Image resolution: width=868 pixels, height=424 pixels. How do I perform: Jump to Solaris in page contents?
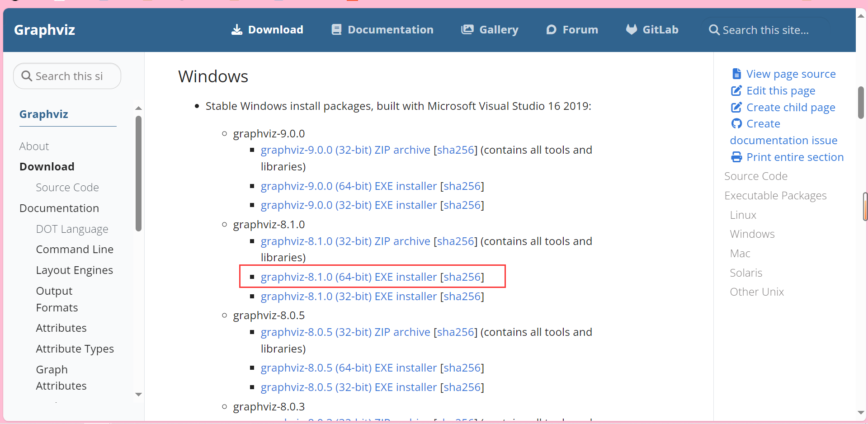click(746, 273)
